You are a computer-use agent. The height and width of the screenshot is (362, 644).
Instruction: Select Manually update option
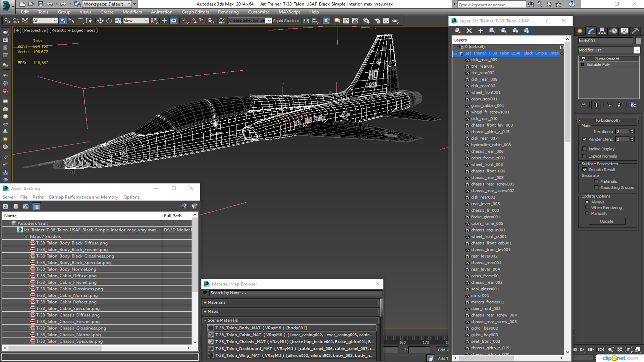point(587,213)
